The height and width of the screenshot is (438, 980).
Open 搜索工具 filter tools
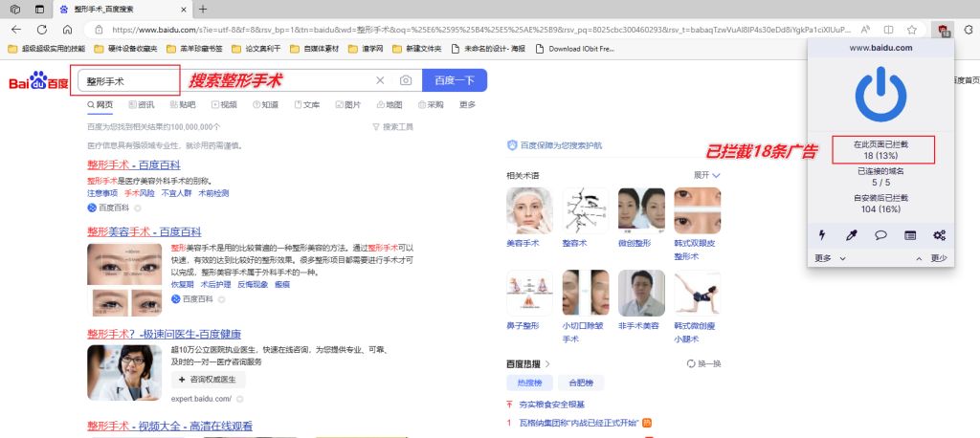point(392,127)
